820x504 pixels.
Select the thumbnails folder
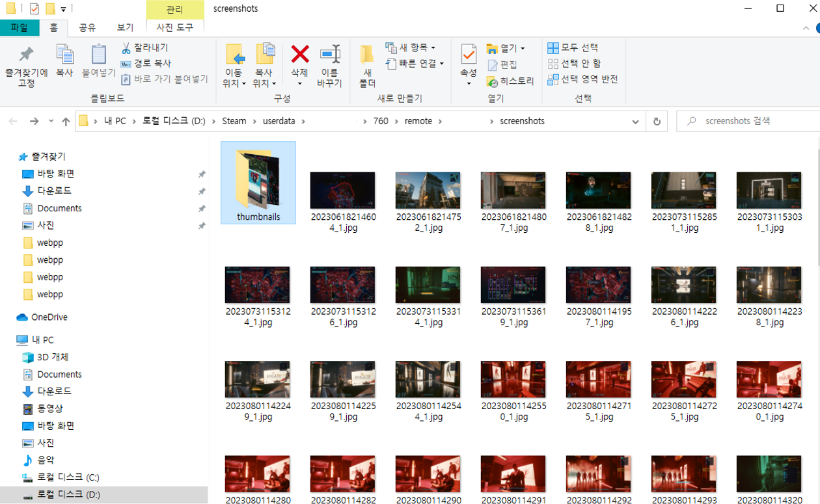pyautogui.click(x=258, y=183)
